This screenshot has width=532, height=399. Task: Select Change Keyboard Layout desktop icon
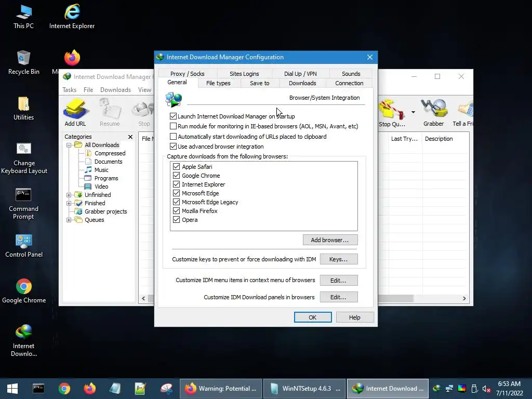click(x=24, y=158)
